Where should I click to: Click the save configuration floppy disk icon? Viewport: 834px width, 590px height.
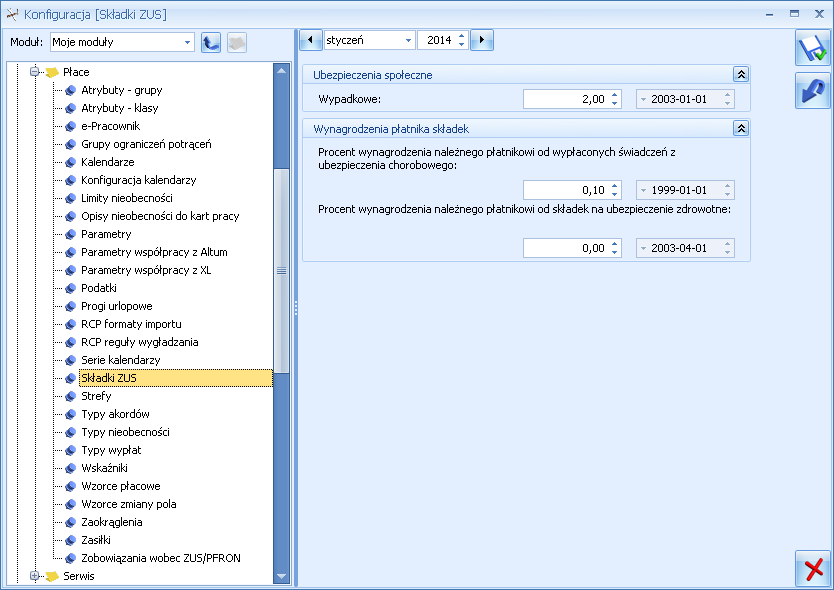click(x=813, y=48)
